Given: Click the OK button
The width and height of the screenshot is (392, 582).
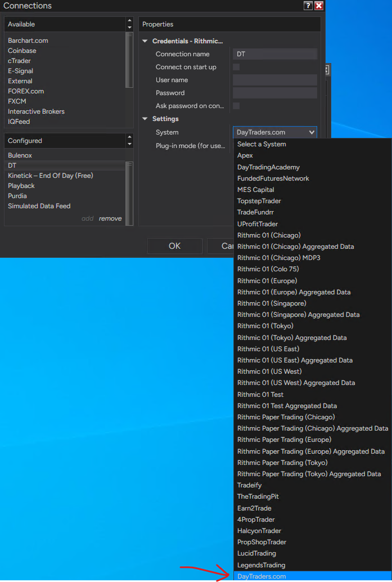Looking at the screenshot, I should tap(175, 246).
